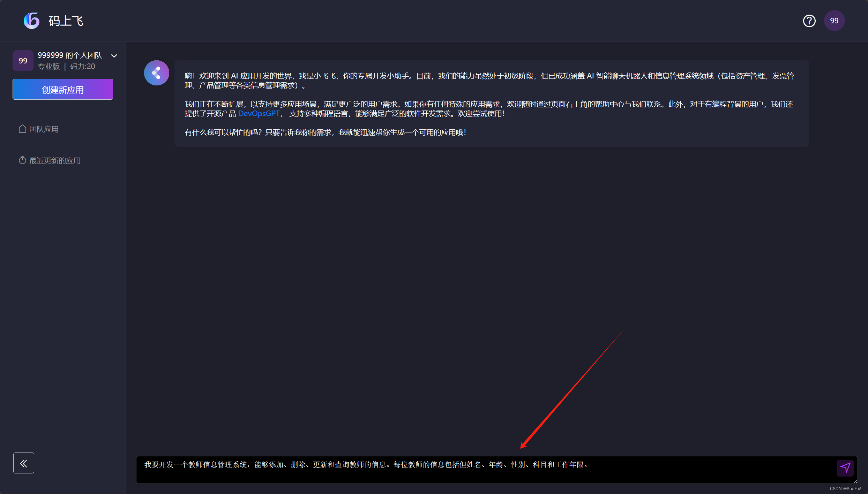Open the 最近更新的应用 menu item

point(55,161)
